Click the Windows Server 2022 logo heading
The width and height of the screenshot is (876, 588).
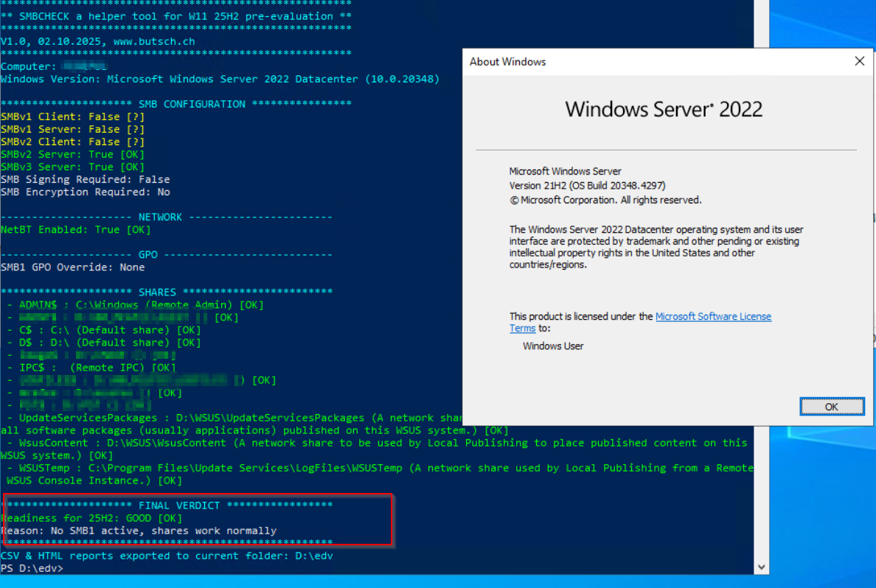click(x=664, y=110)
